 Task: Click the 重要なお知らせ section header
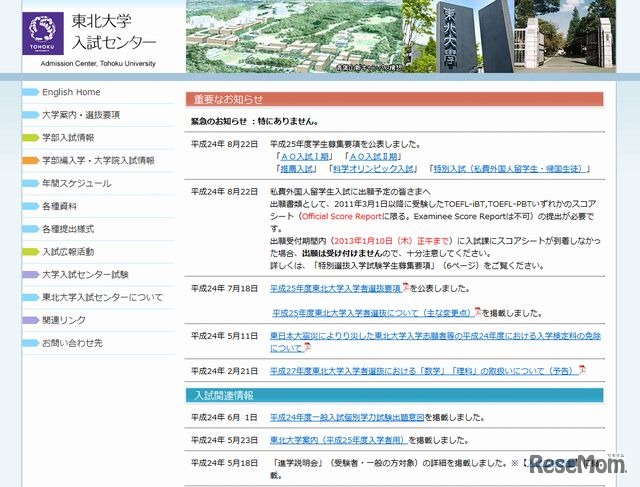tap(394, 100)
